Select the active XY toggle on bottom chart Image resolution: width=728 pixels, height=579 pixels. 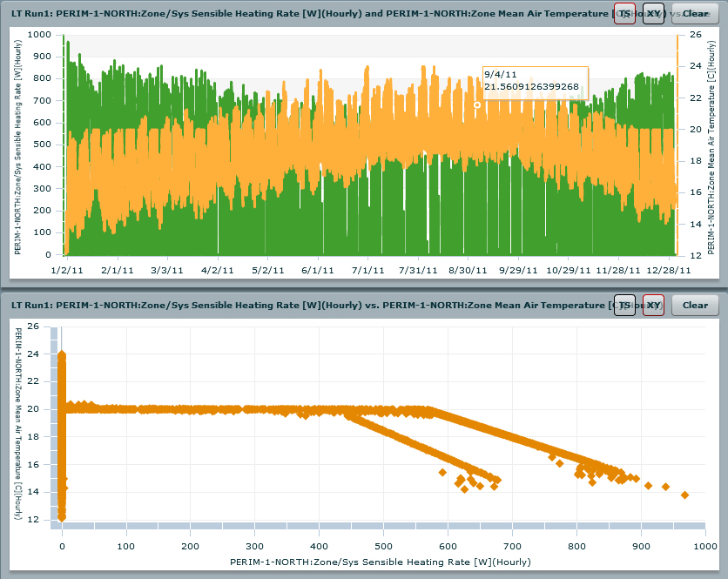point(652,306)
